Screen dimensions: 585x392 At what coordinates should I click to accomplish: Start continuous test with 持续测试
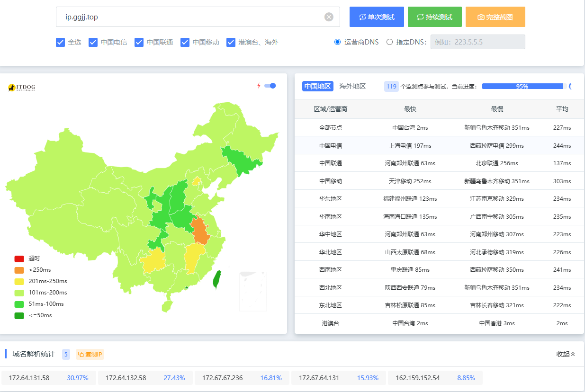[434, 17]
